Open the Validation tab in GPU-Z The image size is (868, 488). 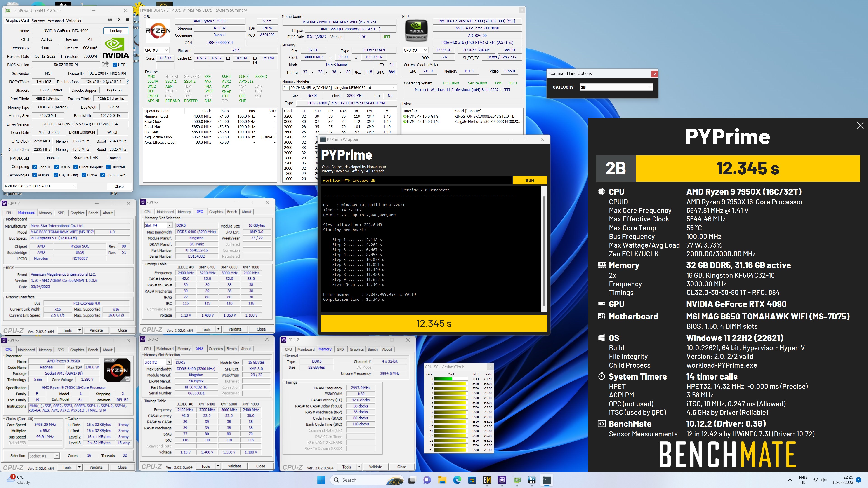click(x=74, y=21)
